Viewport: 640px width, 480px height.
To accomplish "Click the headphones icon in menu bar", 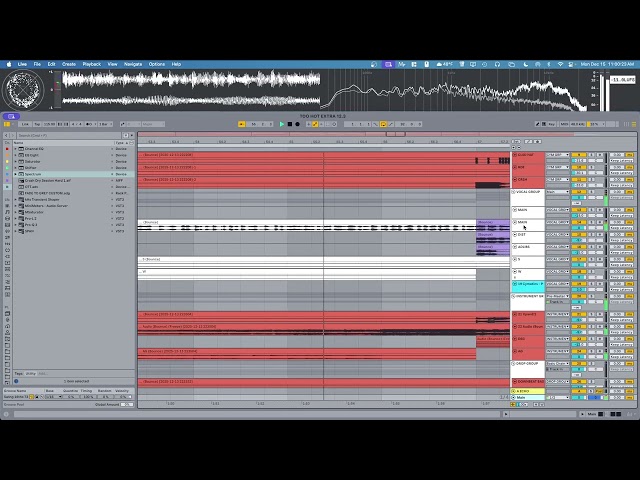I will pyautogui.click(x=497, y=64).
